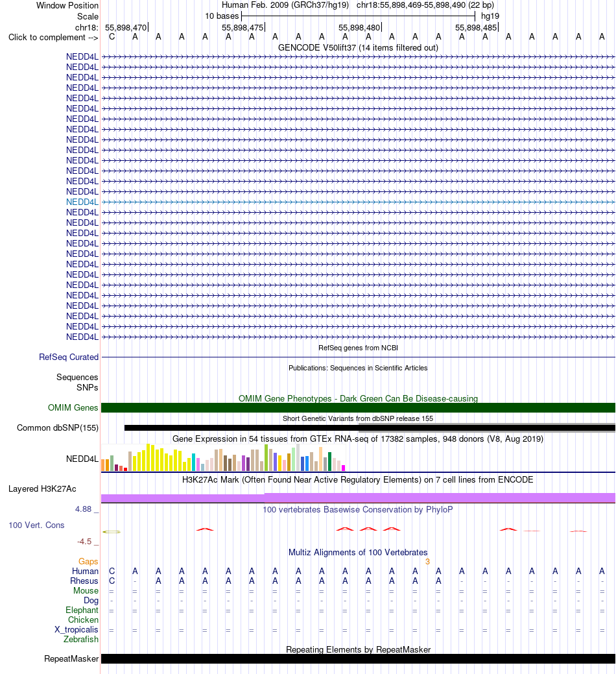
Task: Click the 'Human' species label
Action: (x=85, y=572)
